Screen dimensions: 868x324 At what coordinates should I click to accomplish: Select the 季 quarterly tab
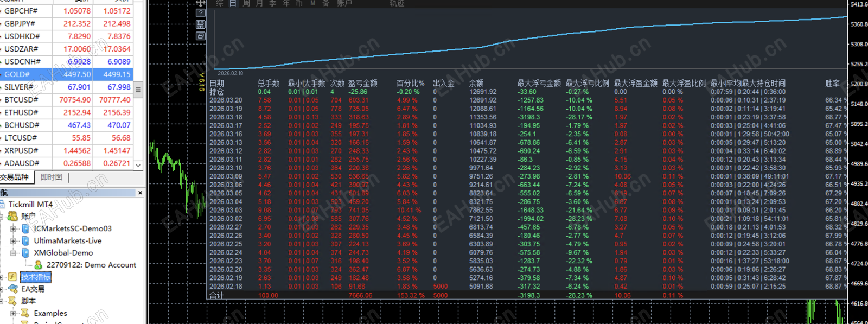pos(273,3)
